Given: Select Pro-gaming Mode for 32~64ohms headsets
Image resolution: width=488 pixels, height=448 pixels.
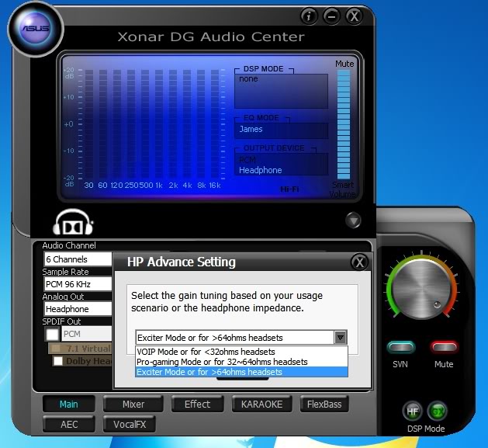Looking at the screenshot, I should click(x=241, y=362).
